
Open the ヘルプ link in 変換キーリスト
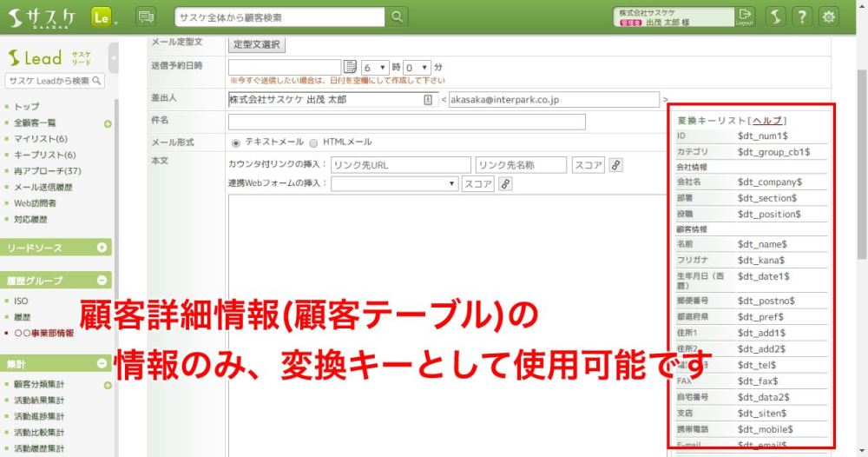pyautogui.click(x=767, y=121)
